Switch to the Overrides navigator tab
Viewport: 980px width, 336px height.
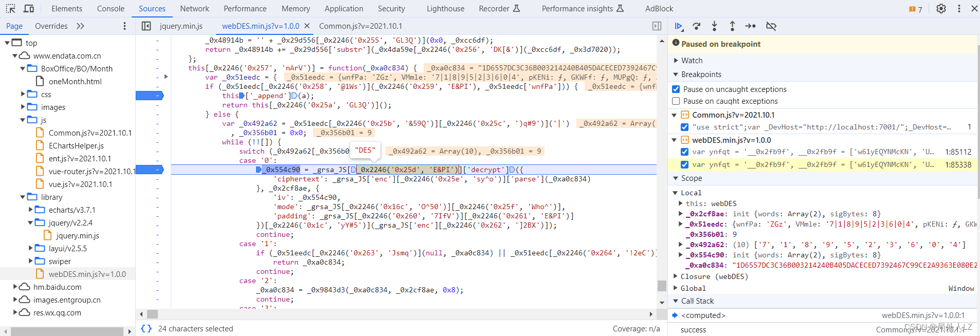tap(51, 26)
